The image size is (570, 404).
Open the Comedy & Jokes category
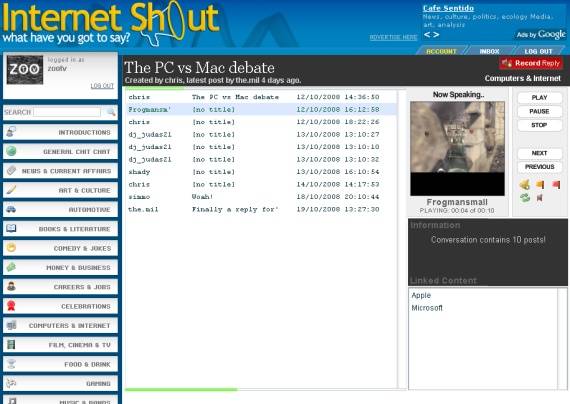tap(60, 248)
